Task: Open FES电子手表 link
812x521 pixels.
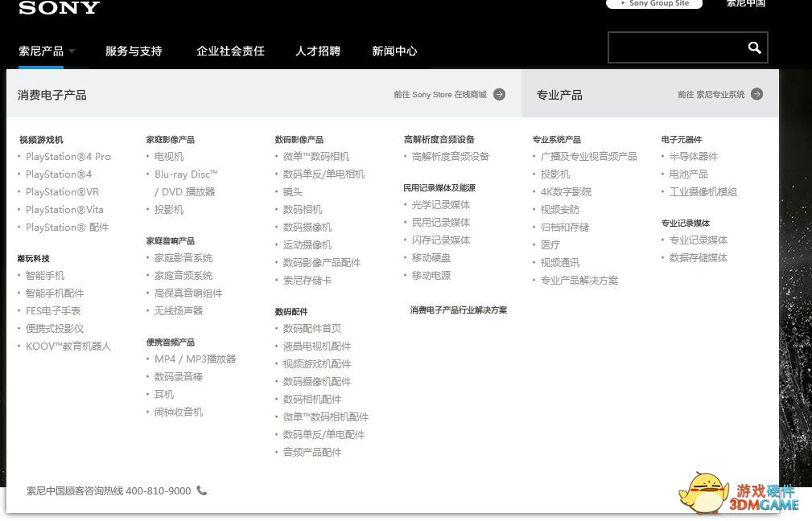Action: pyautogui.click(x=53, y=310)
